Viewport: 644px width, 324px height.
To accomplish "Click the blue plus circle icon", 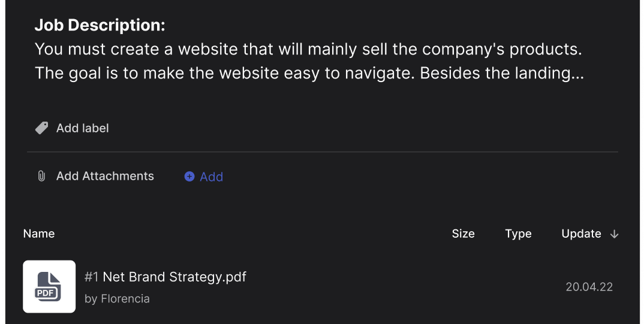I will pyautogui.click(x=189, y=177).
